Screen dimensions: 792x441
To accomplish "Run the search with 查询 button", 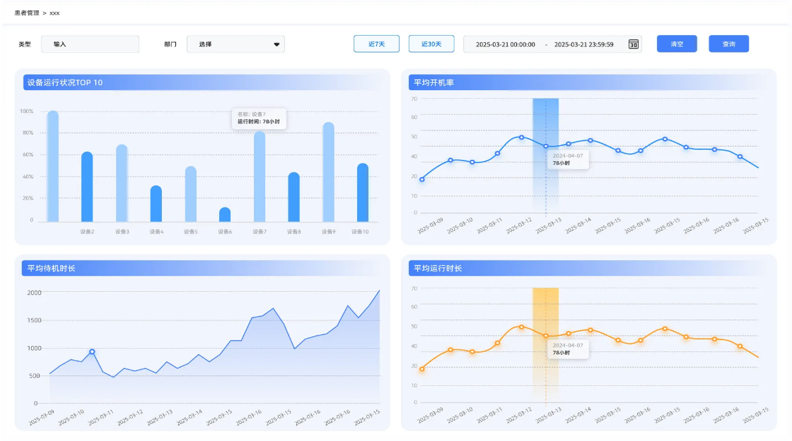I will tap(729, 44).
